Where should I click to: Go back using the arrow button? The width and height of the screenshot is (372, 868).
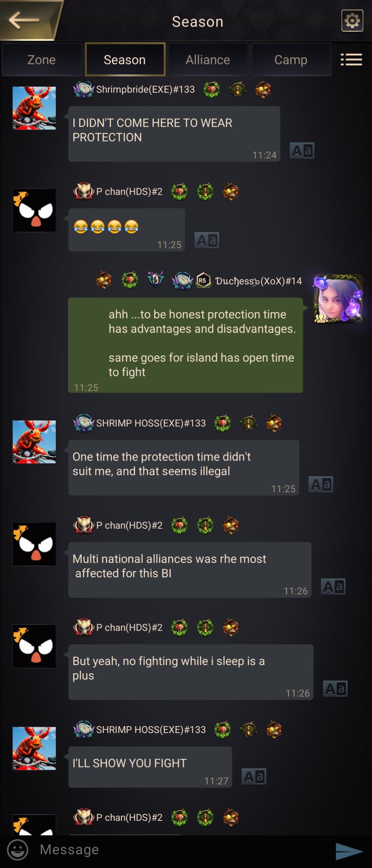pos(24,20)
